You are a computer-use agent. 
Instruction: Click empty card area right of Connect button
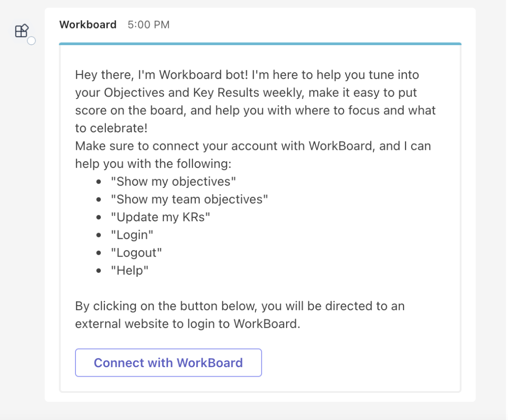(x=360, y=363)
